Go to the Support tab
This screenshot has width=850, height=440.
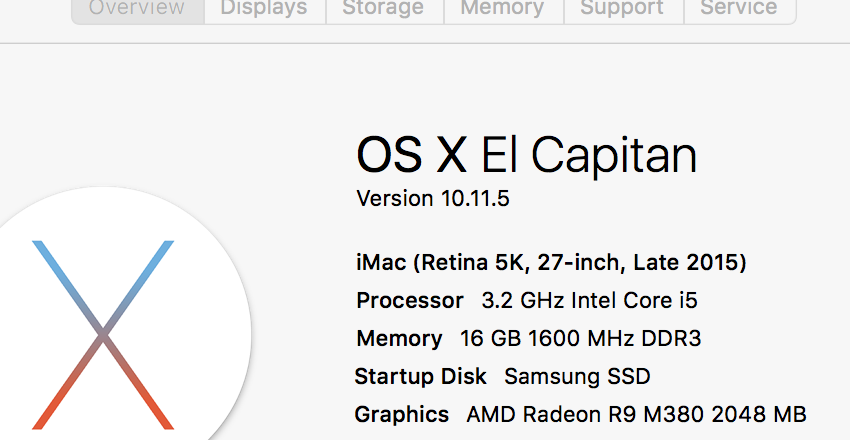pyautogui.click(x=623, y=10)
